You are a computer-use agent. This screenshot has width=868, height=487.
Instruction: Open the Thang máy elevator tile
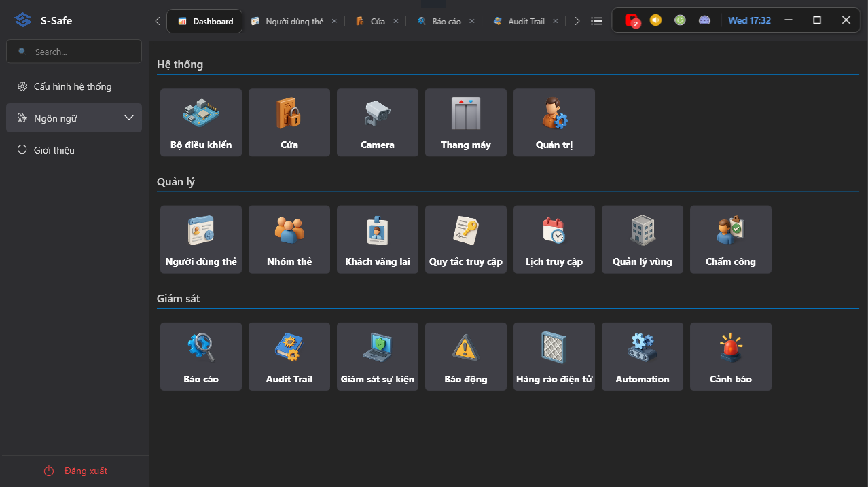[x=466, y=122]
